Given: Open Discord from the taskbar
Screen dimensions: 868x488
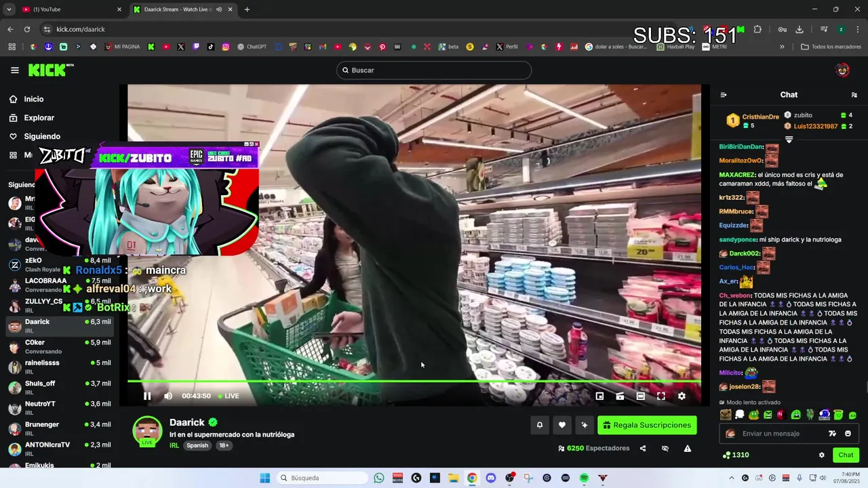Looking at the screenshot, I should [491, 478].
